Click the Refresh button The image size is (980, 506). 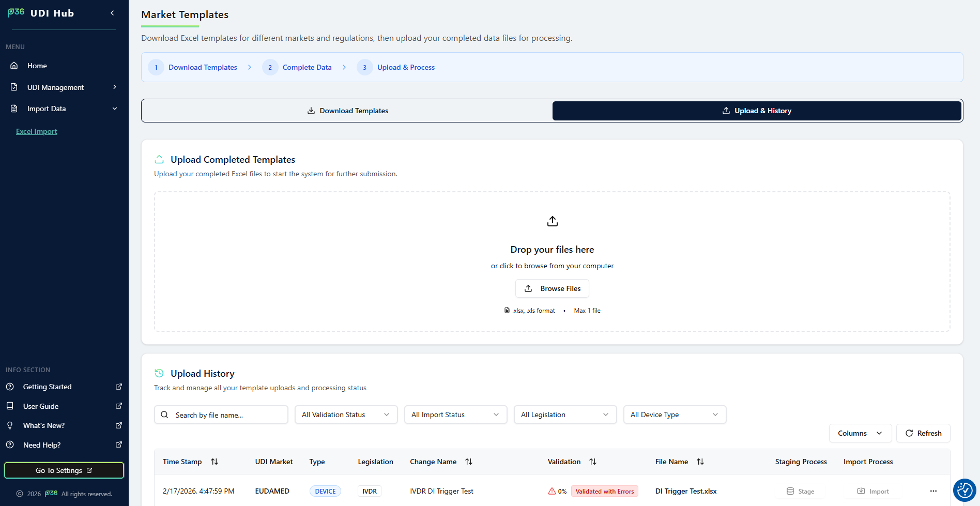point(923,433)
